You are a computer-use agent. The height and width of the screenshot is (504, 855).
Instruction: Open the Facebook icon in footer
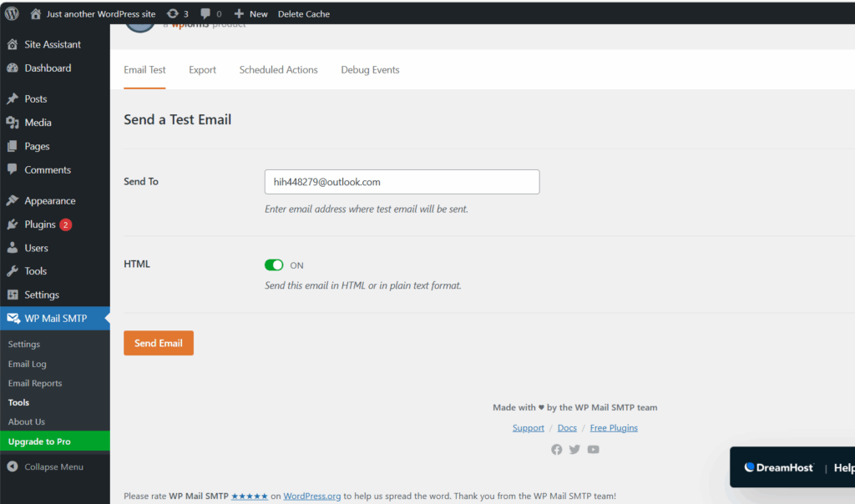click(x=556, y=450)
